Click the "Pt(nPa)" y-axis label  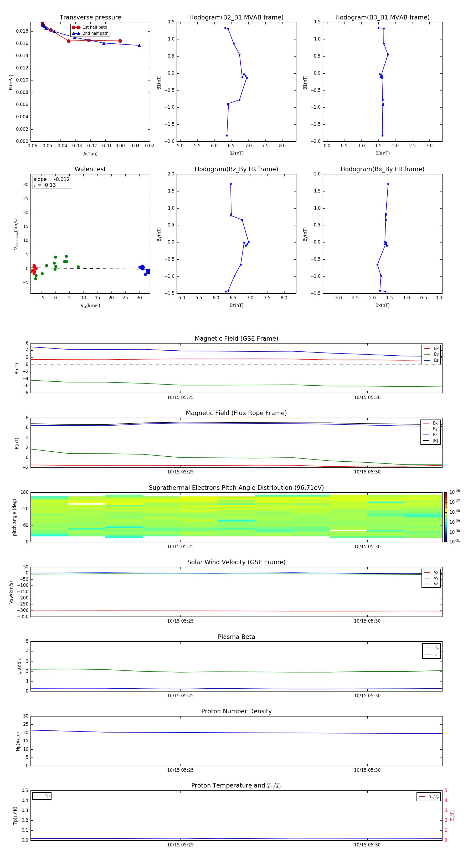point(11,82)
